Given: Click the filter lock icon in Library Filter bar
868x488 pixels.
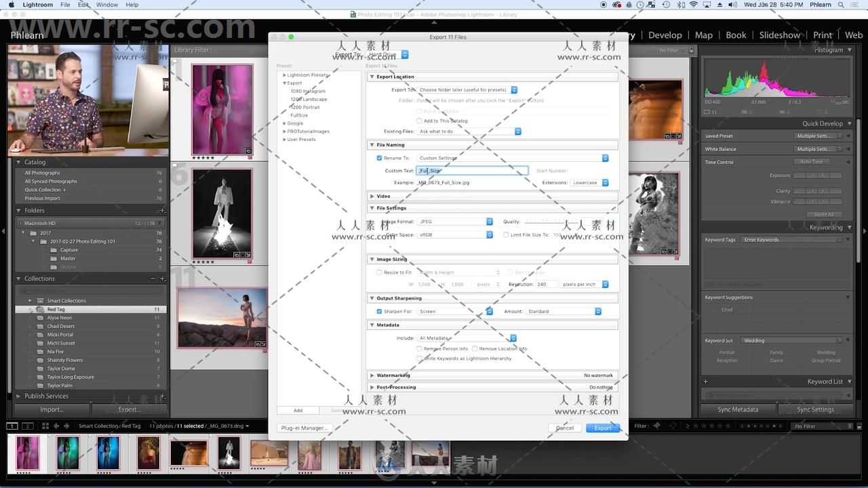Looking at the screenshot, I should pyautogui.click(x=691, y=49).
